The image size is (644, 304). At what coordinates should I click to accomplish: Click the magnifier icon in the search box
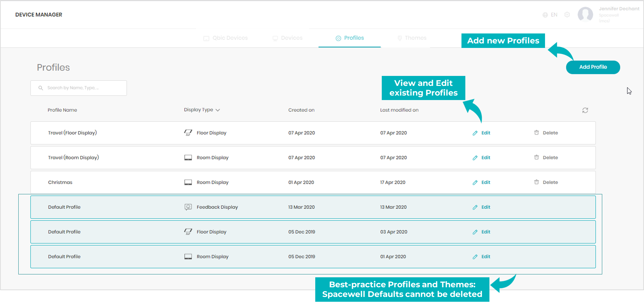pyautogui.click(x=41, y=88)
